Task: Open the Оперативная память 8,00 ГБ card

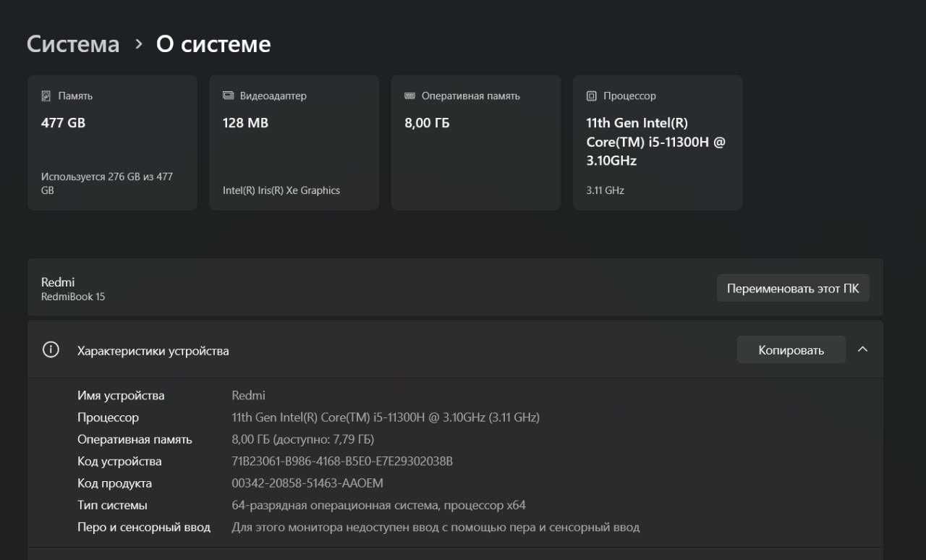Action: [x=475, y=143]
